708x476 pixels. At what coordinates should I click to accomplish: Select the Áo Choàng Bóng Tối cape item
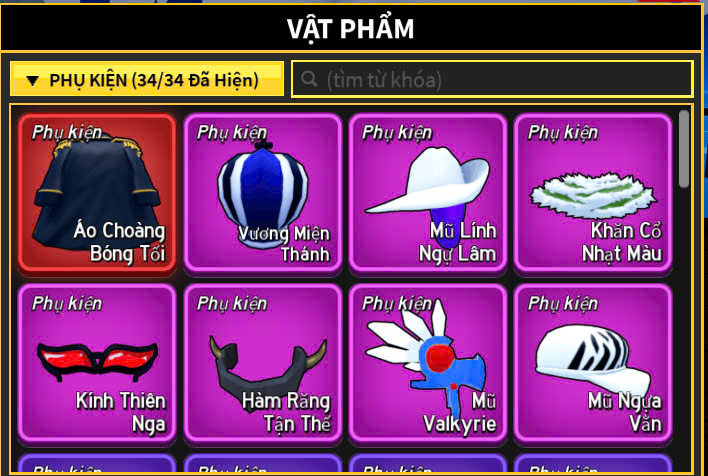tap(97, 193)
